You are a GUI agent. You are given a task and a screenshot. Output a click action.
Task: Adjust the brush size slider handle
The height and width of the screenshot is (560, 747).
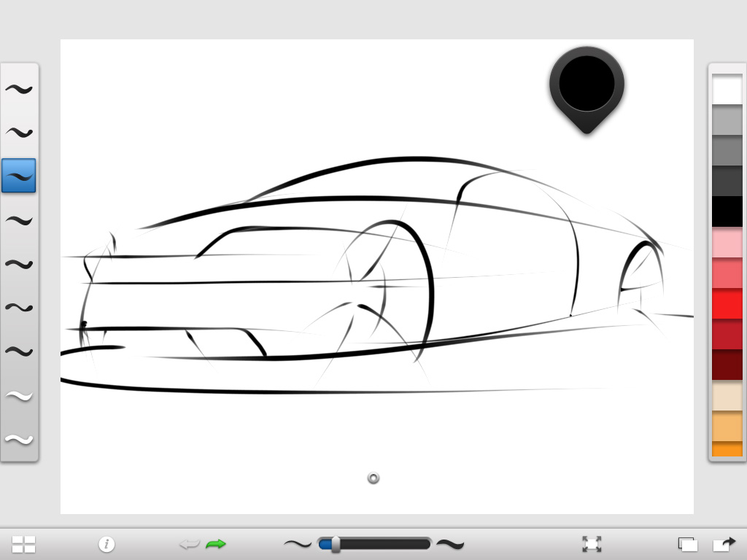coord(337,543)
